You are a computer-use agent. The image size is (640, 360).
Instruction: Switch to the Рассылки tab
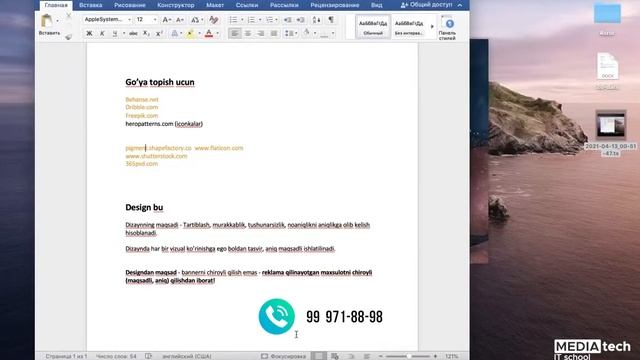click(284, 5)
